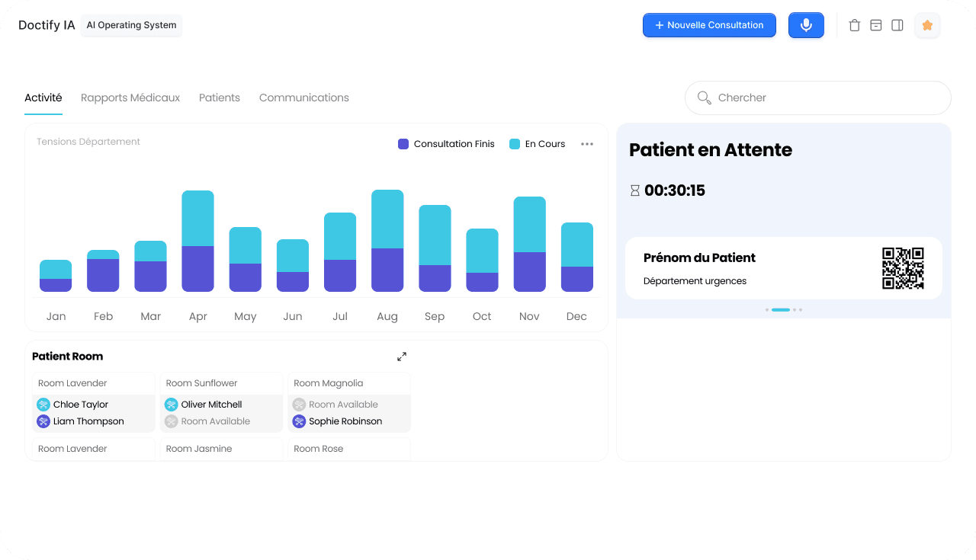Click the Dec month label
Screen dimensions: 976x560
pyautogui.click(x=577, y=316)
